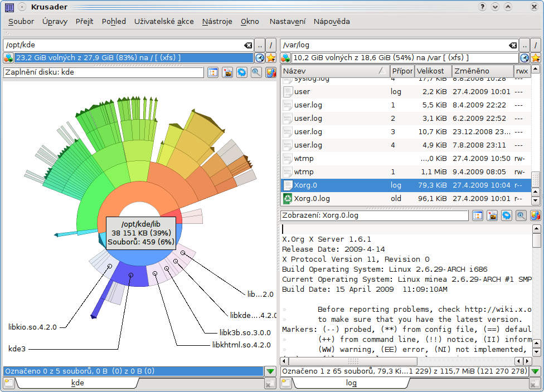544x392 pixels.
Task: Open the Soubor menu
Action: coord(21,21)
